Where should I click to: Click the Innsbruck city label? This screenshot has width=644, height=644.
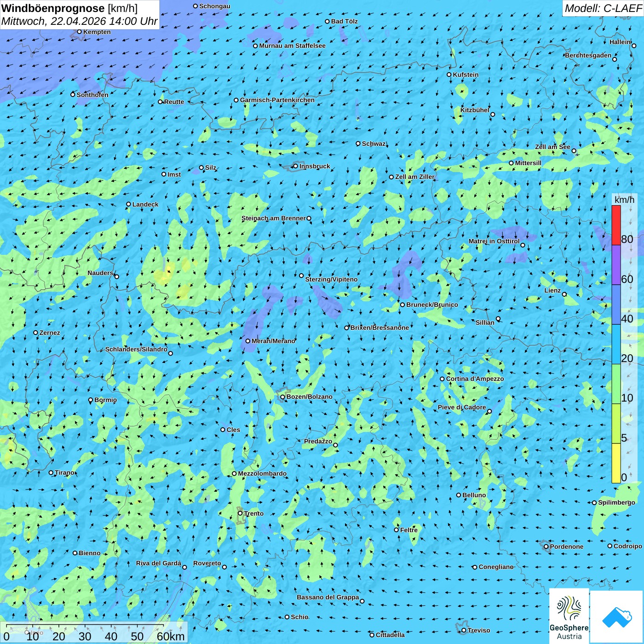click(315, 166)
